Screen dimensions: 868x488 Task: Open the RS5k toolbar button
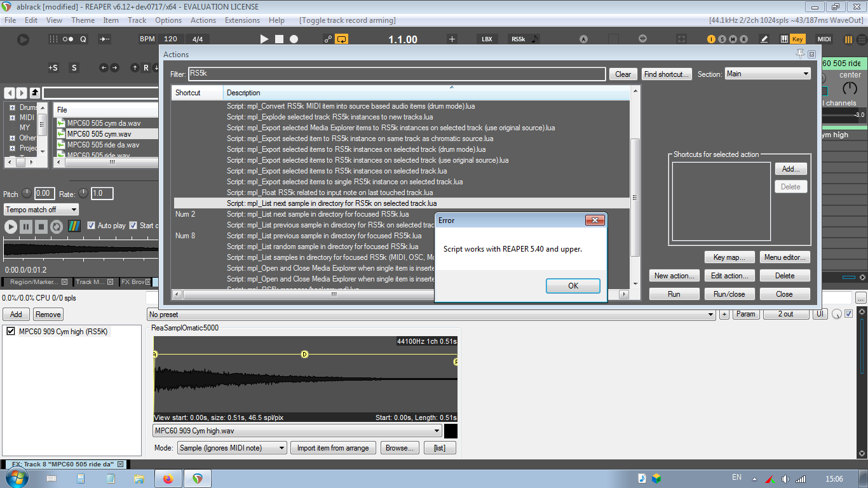pos(524,39)
